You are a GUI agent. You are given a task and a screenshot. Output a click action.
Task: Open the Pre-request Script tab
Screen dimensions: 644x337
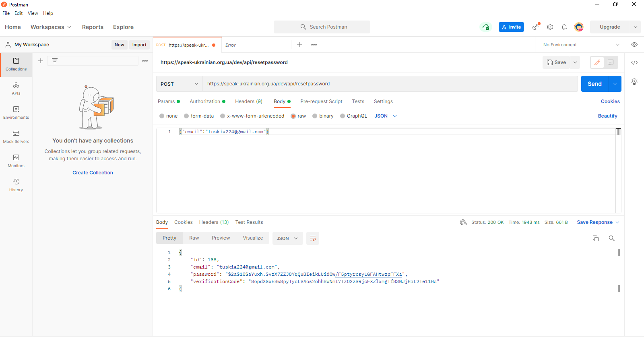tap(321, 101)
